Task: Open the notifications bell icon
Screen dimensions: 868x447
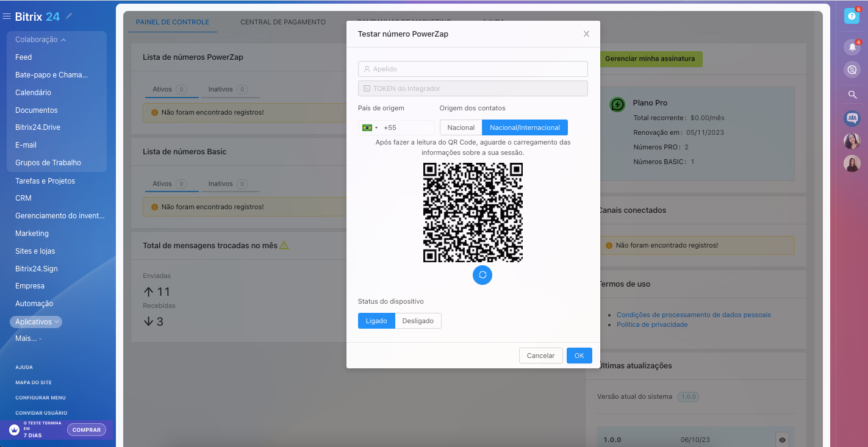Action: (x=852, y=47)
